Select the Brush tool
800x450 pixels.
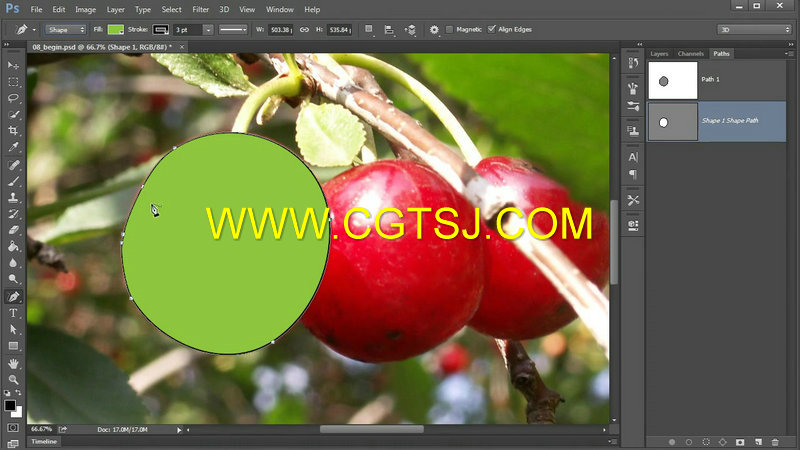13,181
